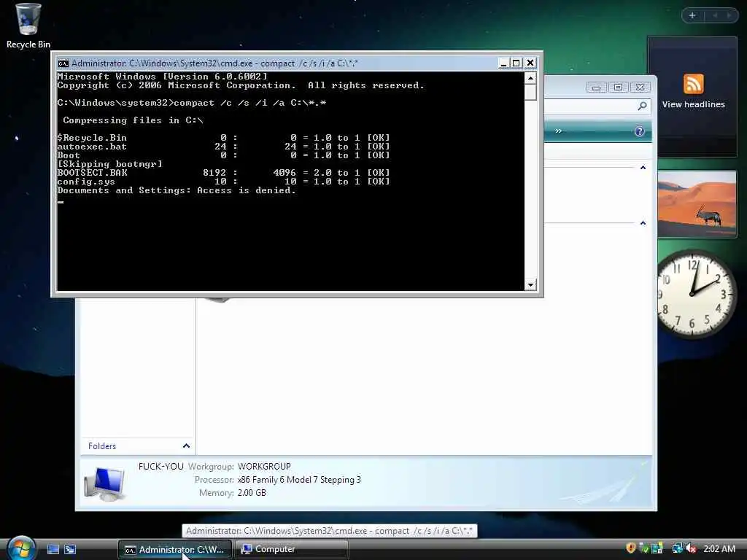747x560 pixels.
Task: Expand the toolbar overflow chevron in the Computer window
Action: (558, 131)
